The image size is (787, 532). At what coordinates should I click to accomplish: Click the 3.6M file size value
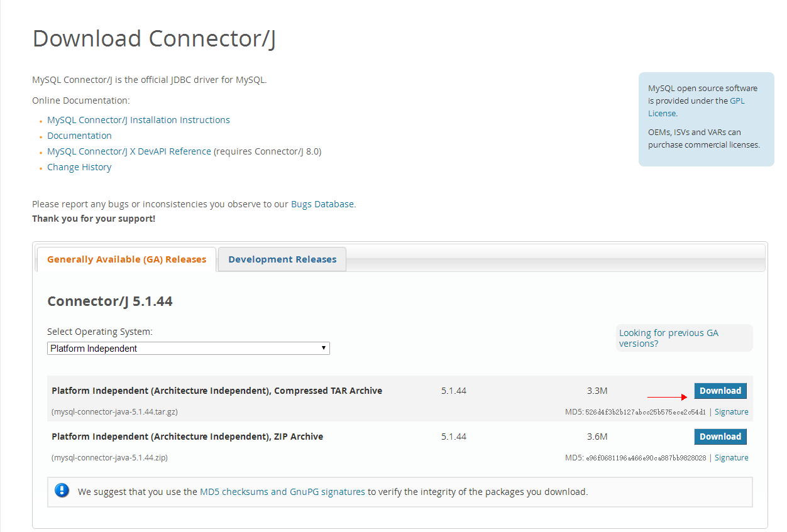tap(597, 437)
